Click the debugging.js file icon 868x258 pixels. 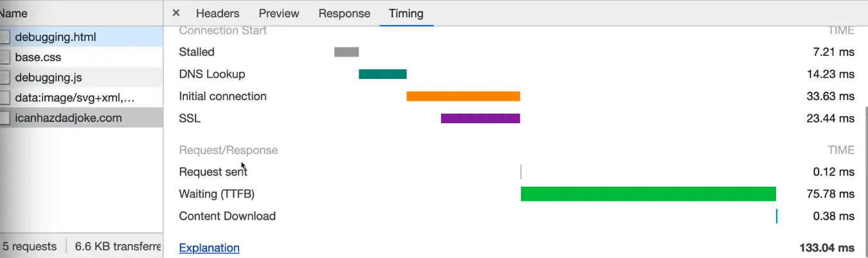pos(5,78)
